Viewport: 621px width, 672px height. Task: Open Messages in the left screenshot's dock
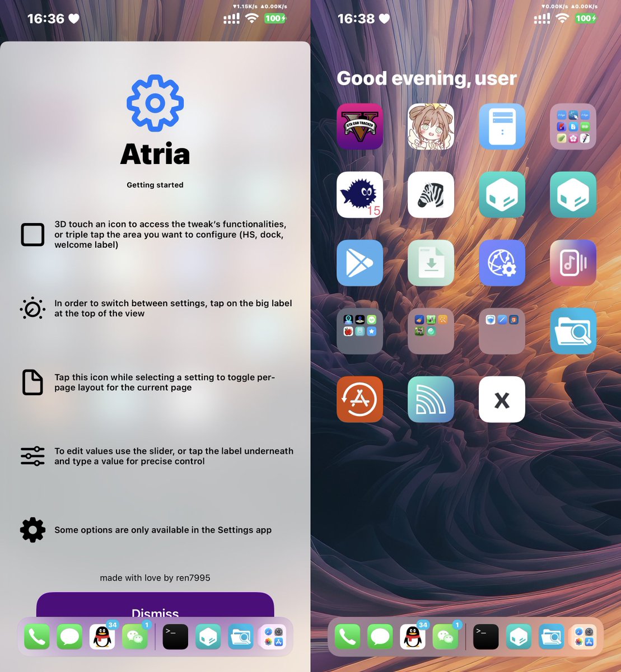pos(69,637)
